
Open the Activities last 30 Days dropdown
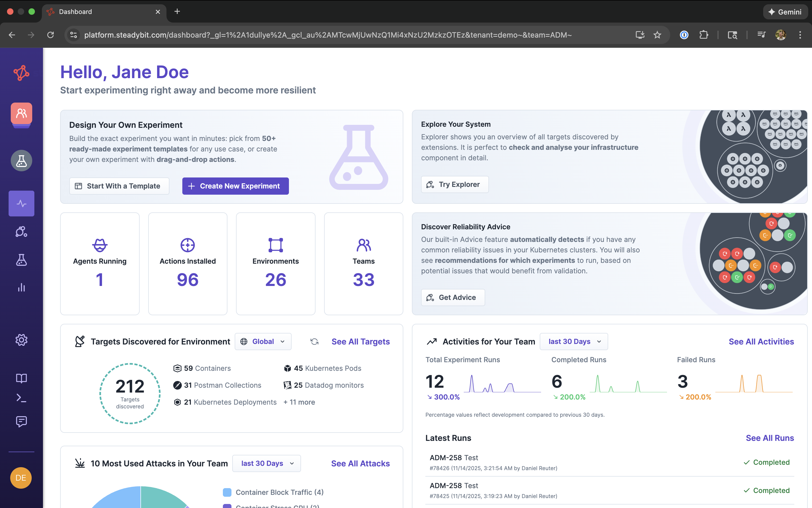tap(574, 342)
